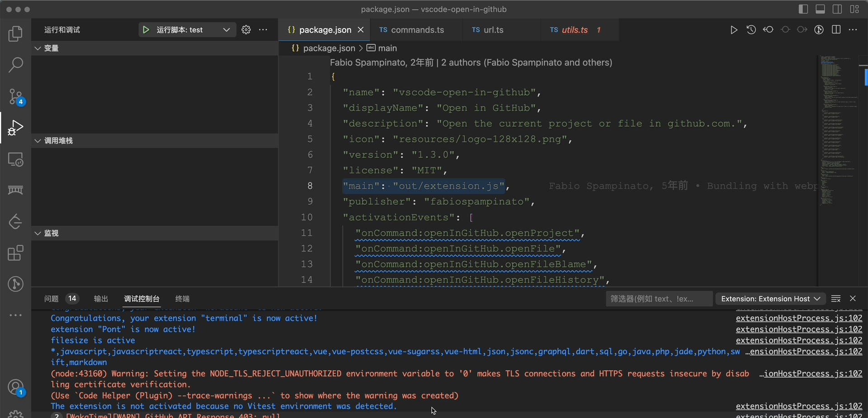Click the openFileBlame activation event line

click(476, 264)
